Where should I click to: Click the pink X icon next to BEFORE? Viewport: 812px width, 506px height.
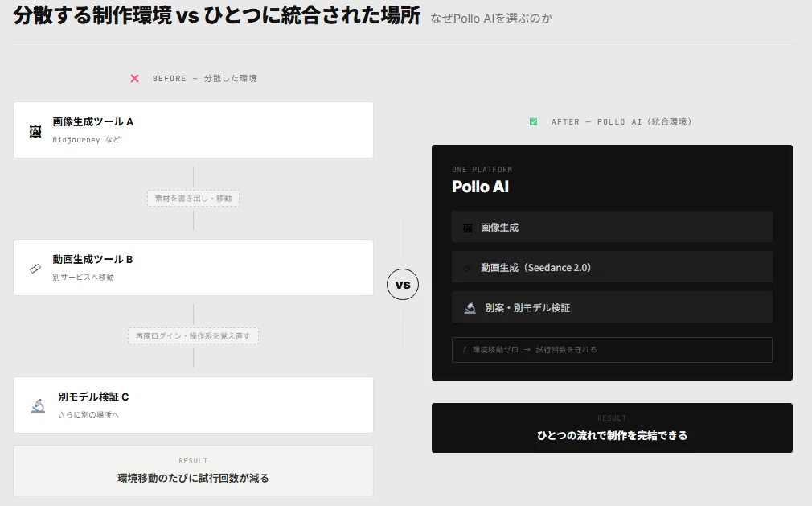pos(134,78)
